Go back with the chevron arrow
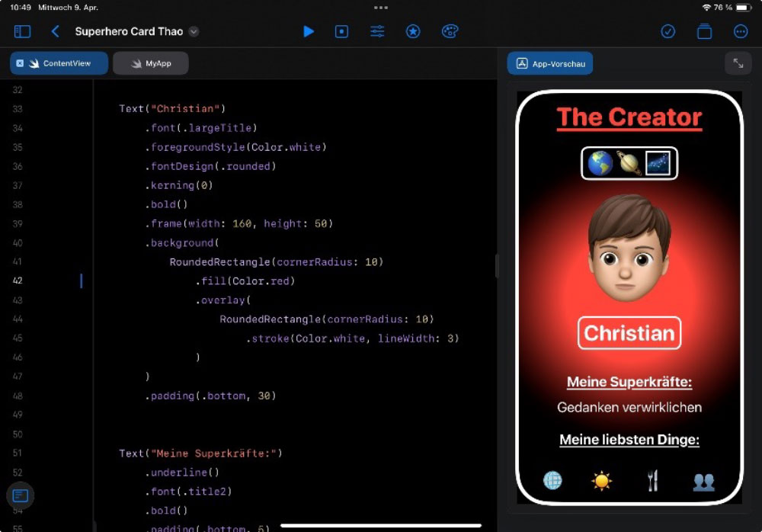The height and width of the screenshot is (532, 762). click(x=55, y=31)
